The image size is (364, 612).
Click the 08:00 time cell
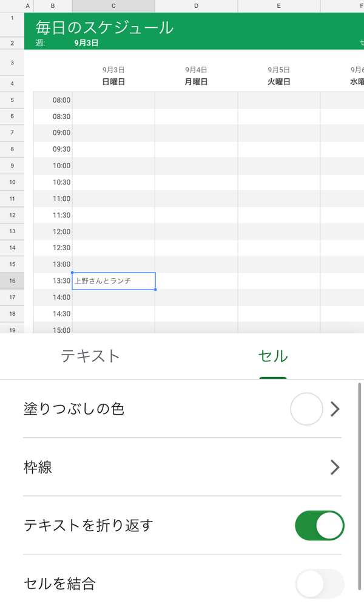click(x=53, y=100)
